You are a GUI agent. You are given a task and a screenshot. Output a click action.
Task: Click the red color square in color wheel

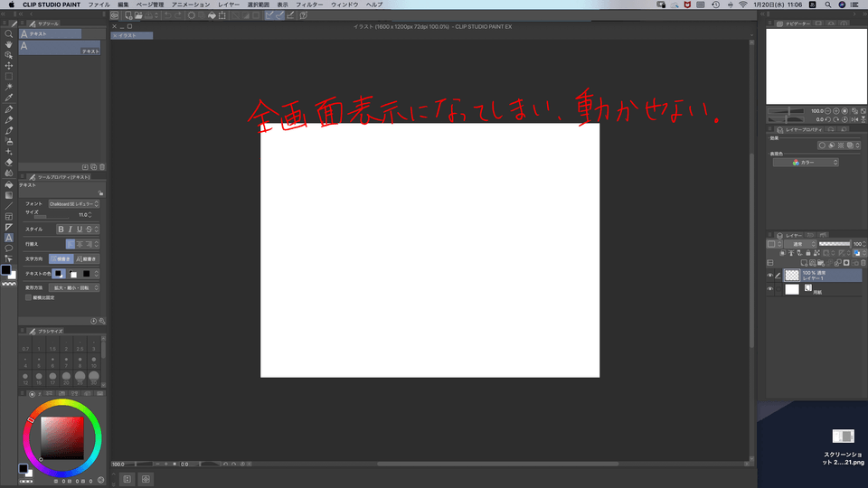coord(62,438)
